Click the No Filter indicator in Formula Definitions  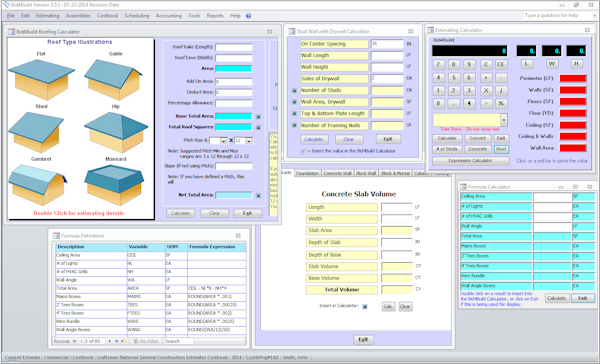145,341
